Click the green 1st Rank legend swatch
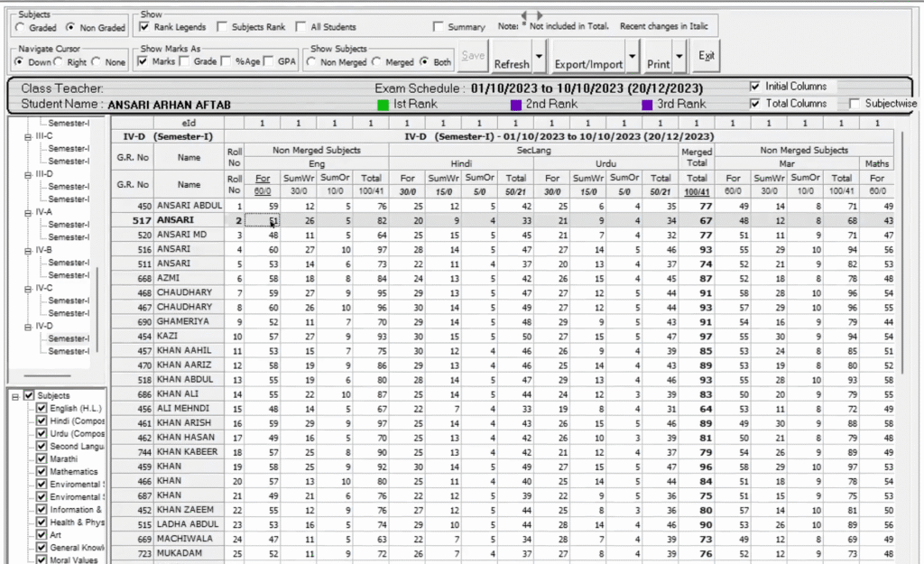The height and width of the screenshot is (564, 924). tap(384, 104)
